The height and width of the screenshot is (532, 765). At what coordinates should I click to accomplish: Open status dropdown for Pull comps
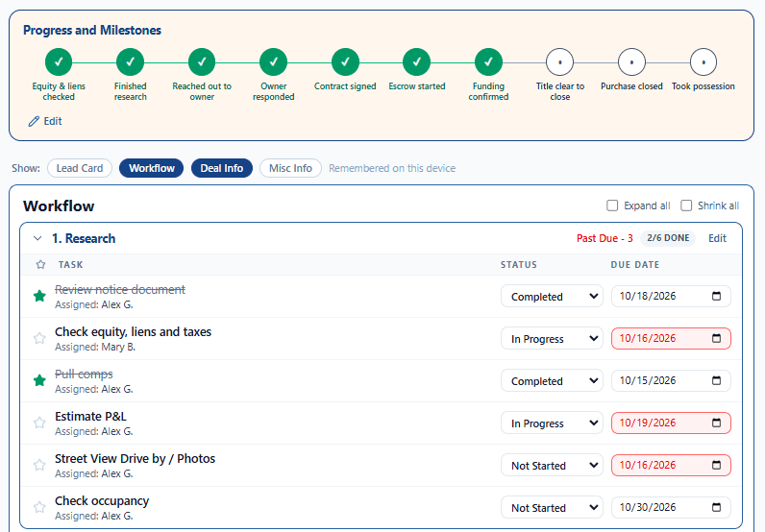[552, 380]
